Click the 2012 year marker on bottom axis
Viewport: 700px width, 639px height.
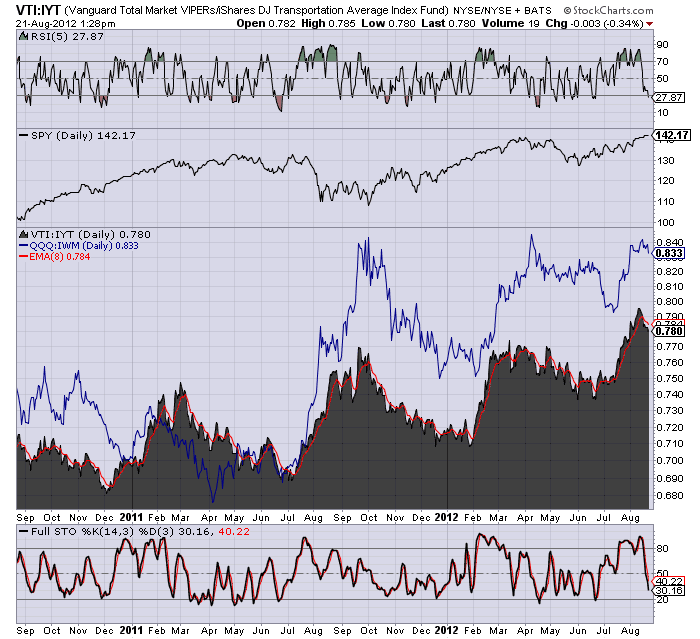coord(446,630)
